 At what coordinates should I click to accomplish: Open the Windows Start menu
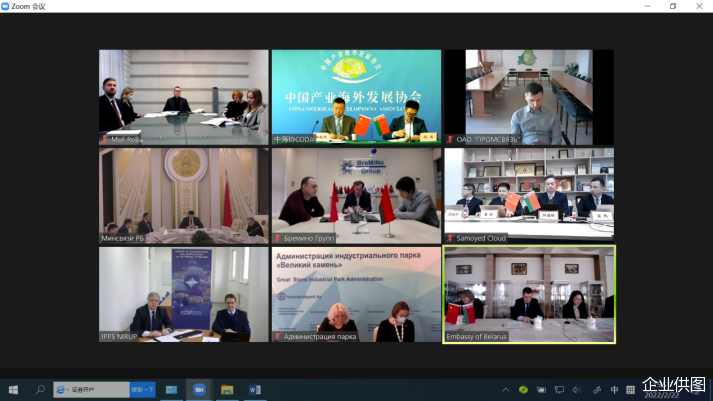pos(13,389)
